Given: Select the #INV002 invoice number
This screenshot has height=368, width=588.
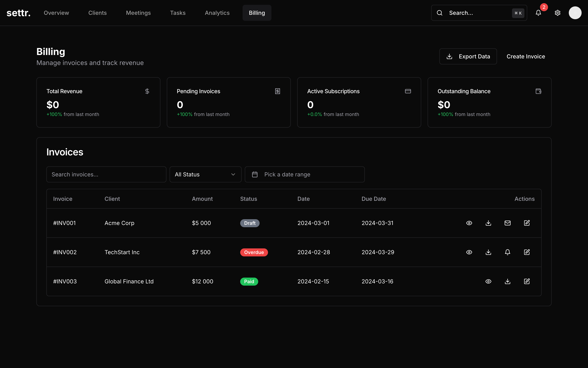Looking at the screenshot, I should pos(65,252).
